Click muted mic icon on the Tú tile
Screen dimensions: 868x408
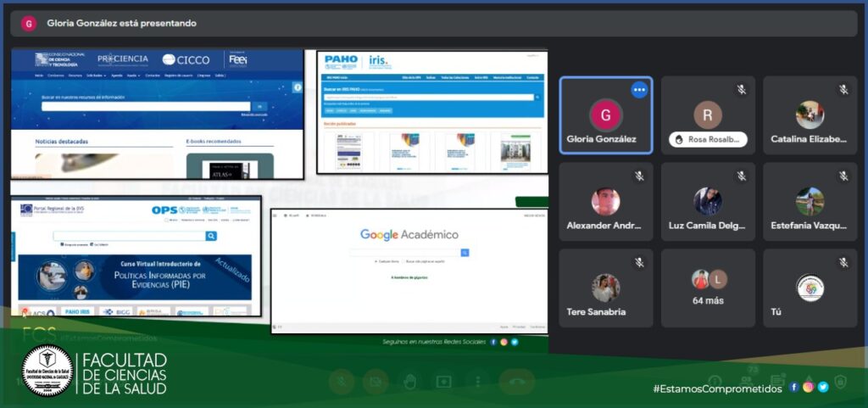(843, 262)
